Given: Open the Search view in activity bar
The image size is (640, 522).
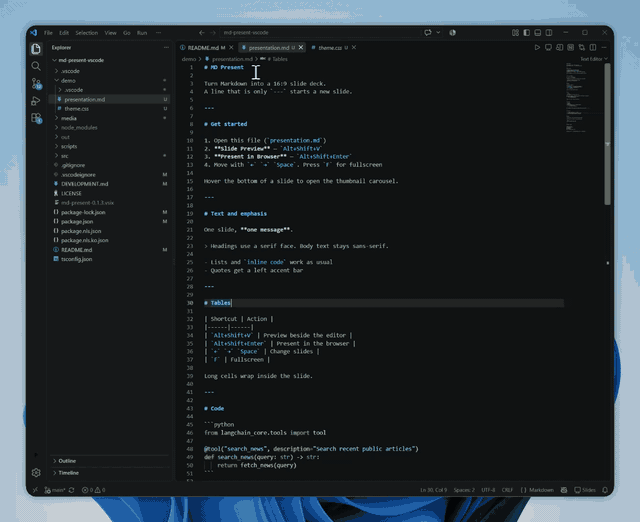Looking at the screenshot, I should click(x=36, y=66).
